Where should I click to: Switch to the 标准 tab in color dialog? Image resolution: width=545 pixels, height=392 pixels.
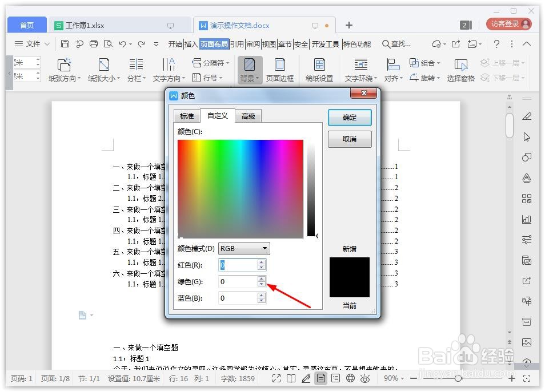pos(187,116)
